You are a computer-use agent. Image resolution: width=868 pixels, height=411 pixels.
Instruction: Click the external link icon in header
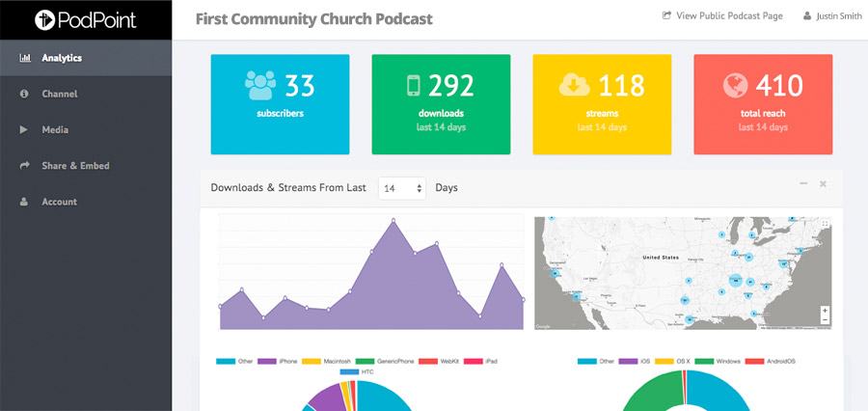[x=666, y=15]
